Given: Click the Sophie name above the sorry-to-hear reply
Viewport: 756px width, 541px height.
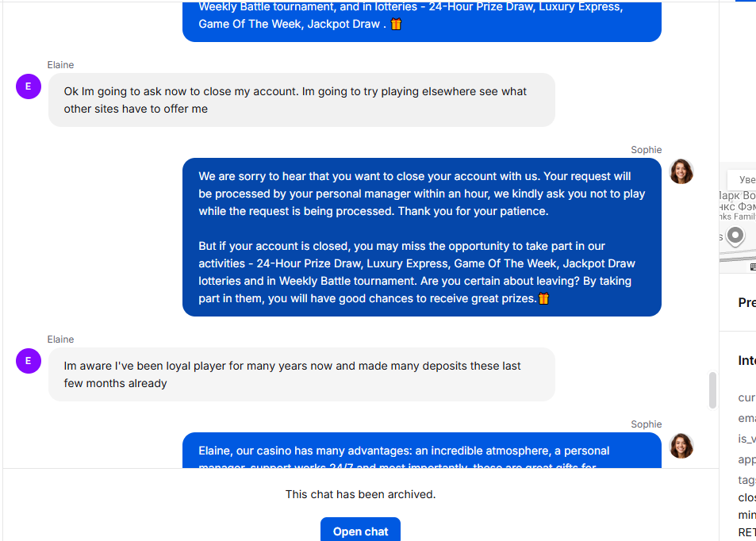Looking at the screenshot, I should pos(646,150).
